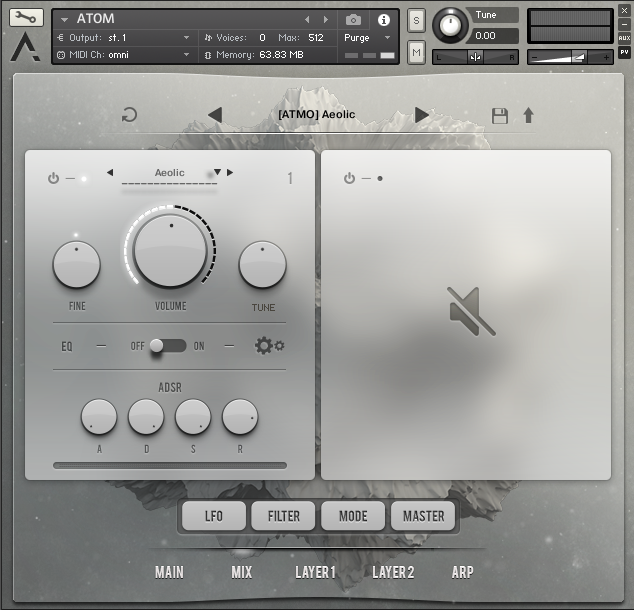Go to previous preset with left triangle
Screen dimensions: 634x610
215,115
